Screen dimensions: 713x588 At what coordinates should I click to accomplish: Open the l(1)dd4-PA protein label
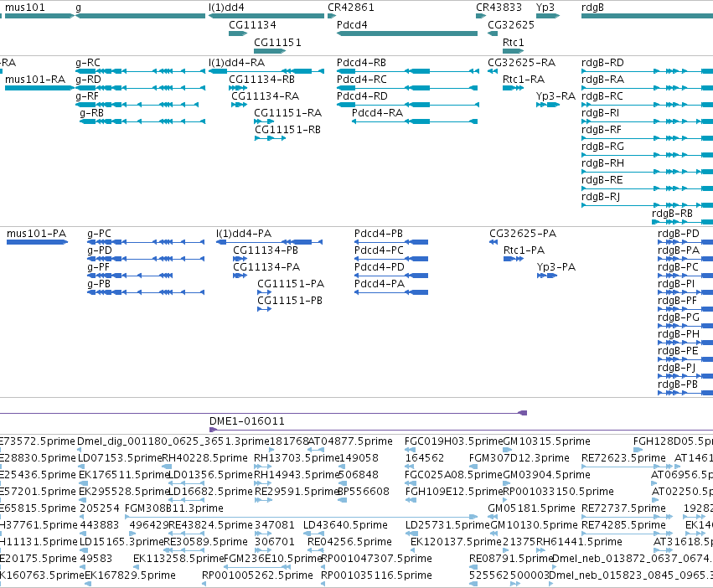pyautogui.click(x=244, y=234)
